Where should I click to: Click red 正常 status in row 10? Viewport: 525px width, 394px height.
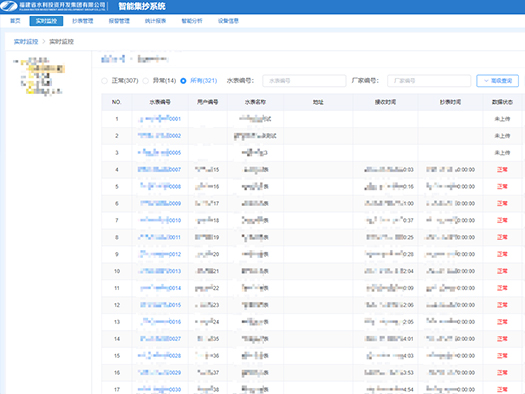pos(502,271)
